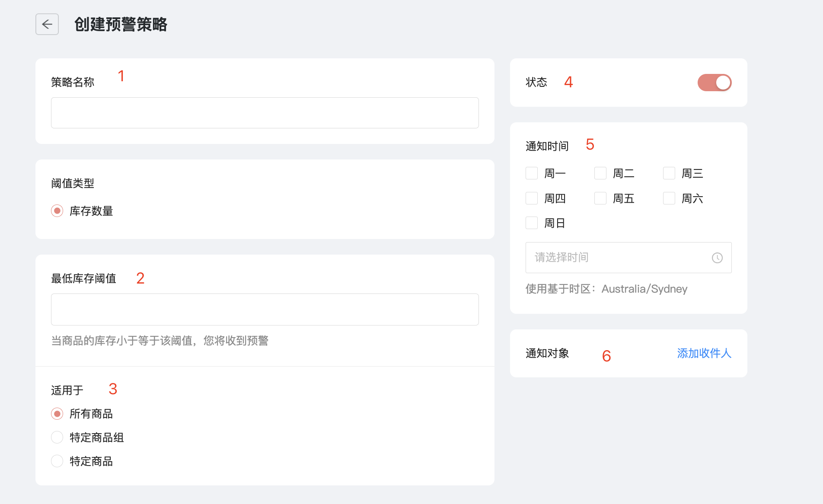823x504 pixels.
Task: Click the 通知时间 label
Action: (x=547, y=146)
